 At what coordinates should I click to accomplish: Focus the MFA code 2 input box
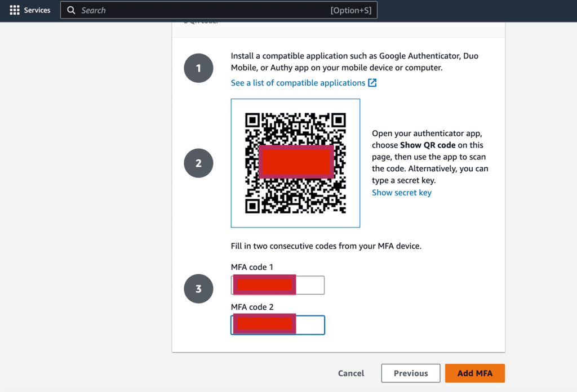point(310,325)
